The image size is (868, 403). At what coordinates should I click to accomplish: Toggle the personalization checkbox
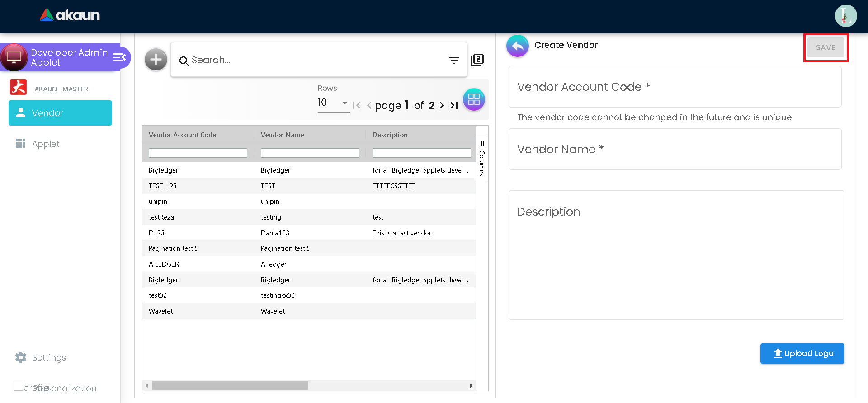click(x=19, y=386)
